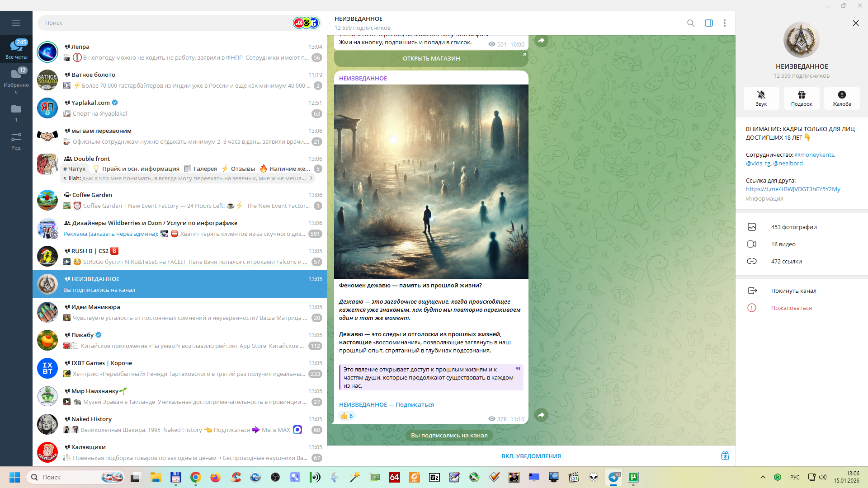The height and width of the screenshot is (488, 868).
Task: Open the three-dot channel options menu
Action: tap(724, 23)
